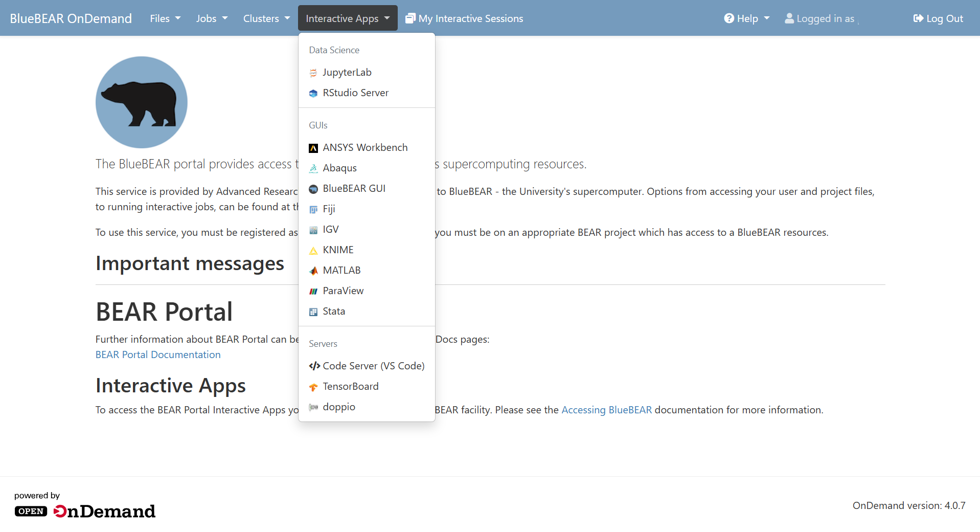
Task: Collapse the Interactive Apps dropdown
Action: point(347,18)
